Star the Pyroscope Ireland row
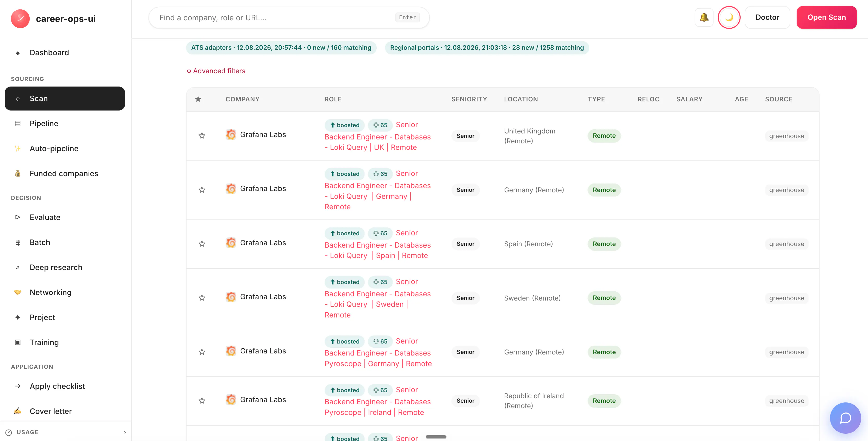This screenshot has width=868, height=441. [x=202, y=401]
